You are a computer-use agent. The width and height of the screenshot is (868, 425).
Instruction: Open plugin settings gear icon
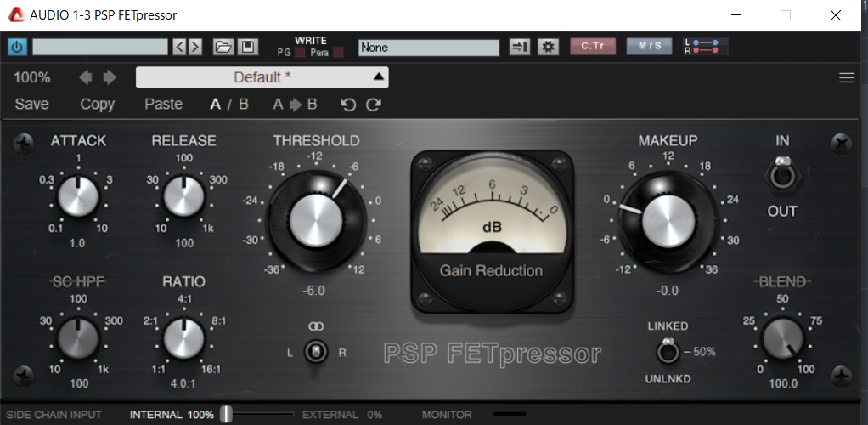click(x=548, y=47)
